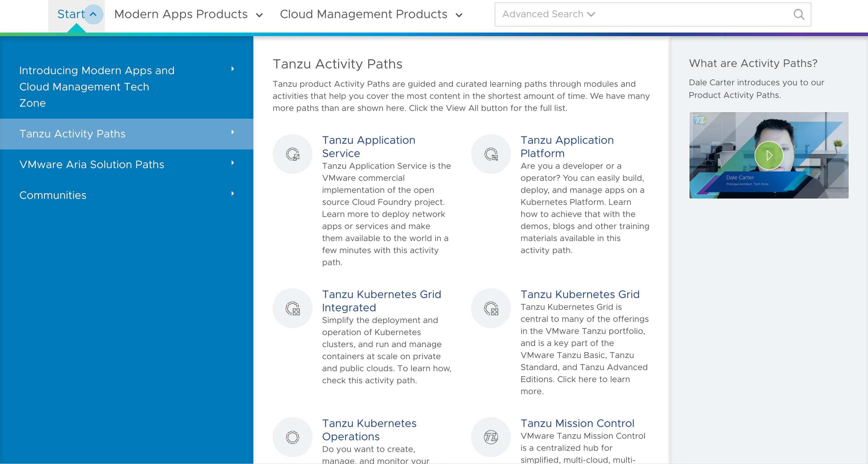The image size is (868, 464).
Task: Select the Communities sidebar item
Action: tap(127, 195)
